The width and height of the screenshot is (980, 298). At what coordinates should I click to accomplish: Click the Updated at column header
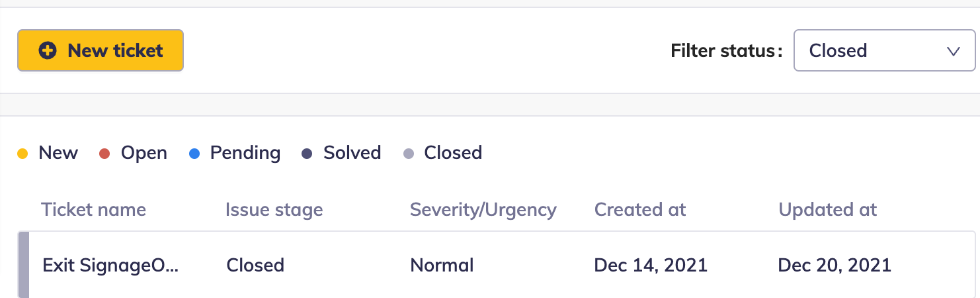827,210
